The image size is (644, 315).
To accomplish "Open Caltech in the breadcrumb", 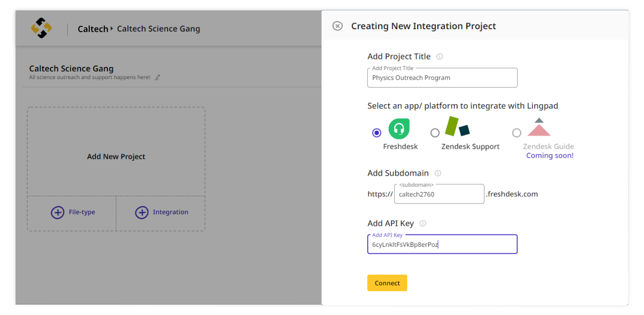I will pos(93,29).
